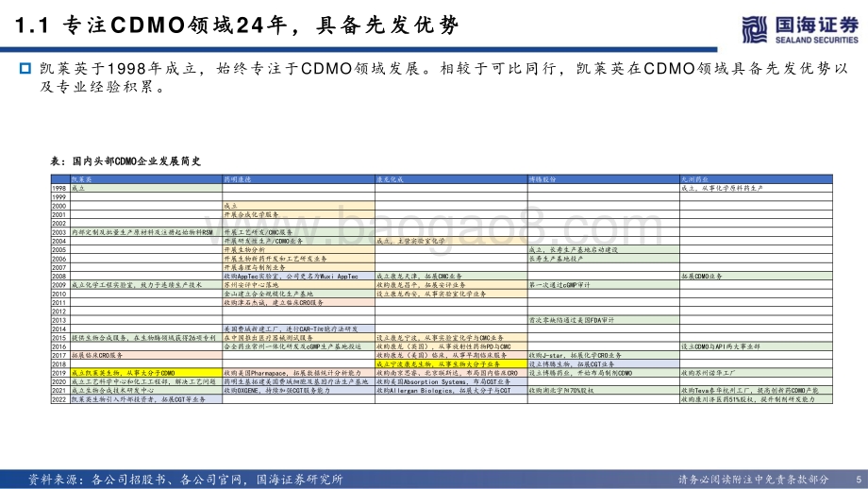Click the footer source line 资料来源:各公司招股书
Screen dimensions: 868x489
[186, 480]
